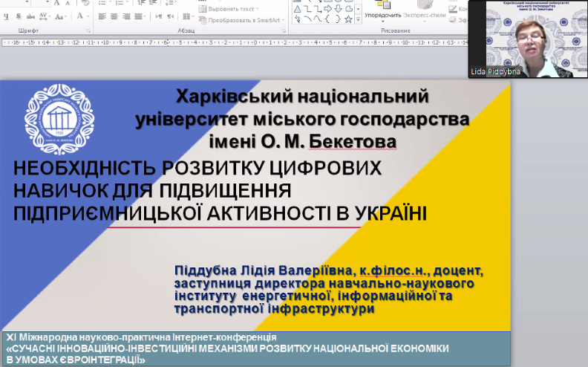Expand the full shapes gallery
This screenshot has width=588, height=367.
(x=358, y=19)
